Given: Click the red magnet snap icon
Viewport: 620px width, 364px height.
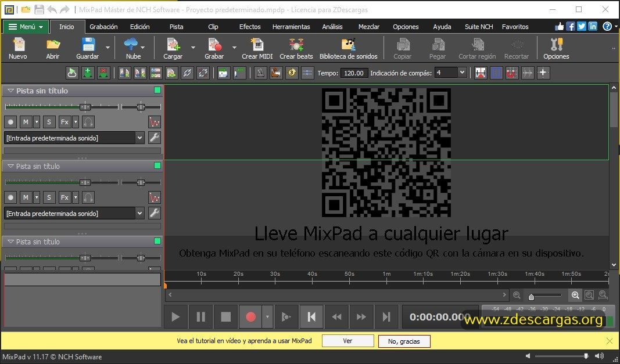Looking at the screenshot, I should [x=512, y=73].
